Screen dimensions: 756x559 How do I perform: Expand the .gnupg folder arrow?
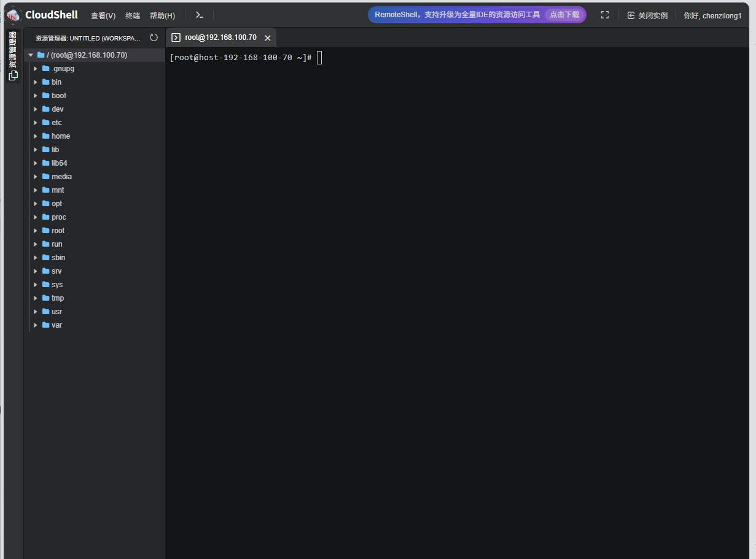pos(36,69)
